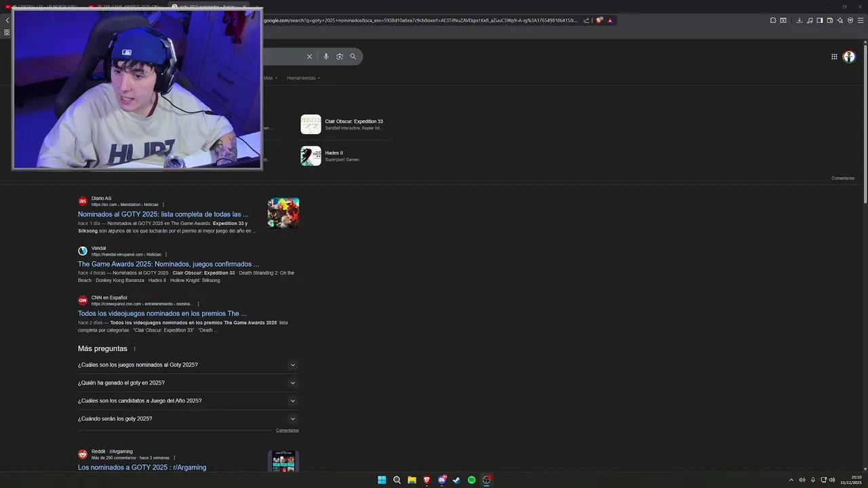Open more options for CNN en Español result
Screen dimensions: 868x488
198,304
